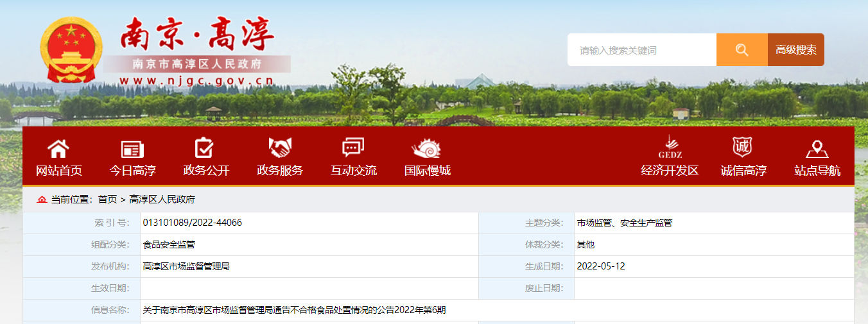868x324 pixels.
Task: Click the national emblem logo
Action: click(x=71, y=50)
